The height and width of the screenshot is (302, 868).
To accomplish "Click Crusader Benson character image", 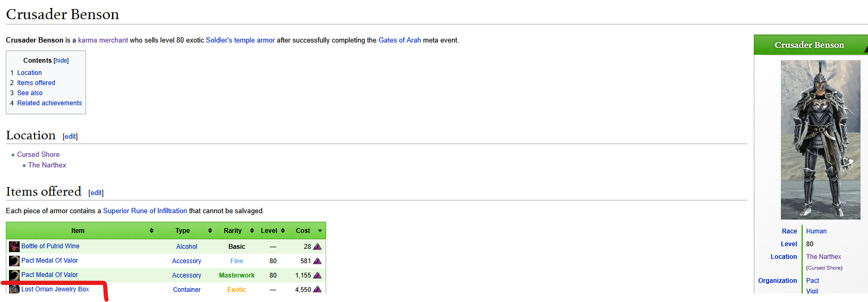I will tap(821, 140).
